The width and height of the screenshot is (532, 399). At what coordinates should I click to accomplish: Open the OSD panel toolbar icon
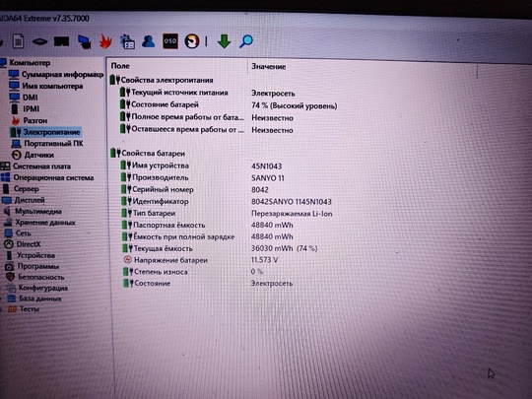click(x=170, y=41)
